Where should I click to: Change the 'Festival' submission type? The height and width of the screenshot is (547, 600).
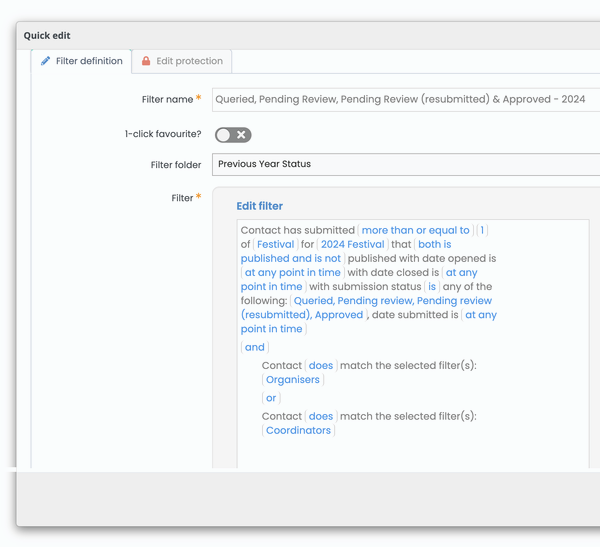[276, 244]
